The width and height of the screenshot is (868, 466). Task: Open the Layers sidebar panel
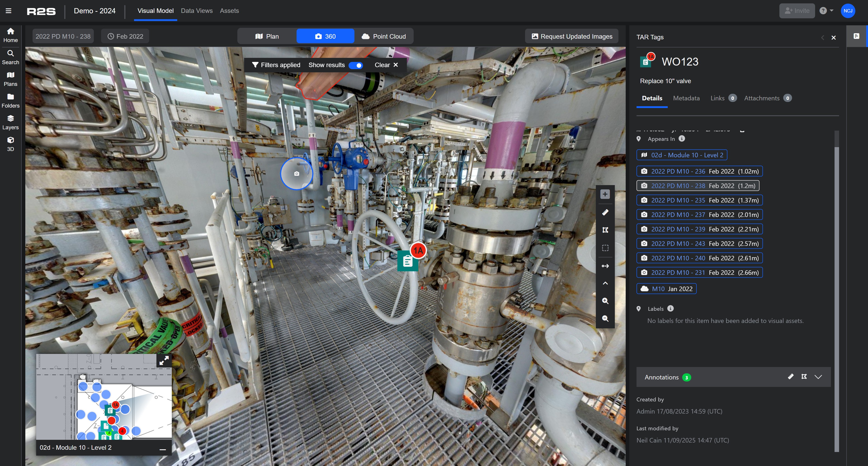10,122
